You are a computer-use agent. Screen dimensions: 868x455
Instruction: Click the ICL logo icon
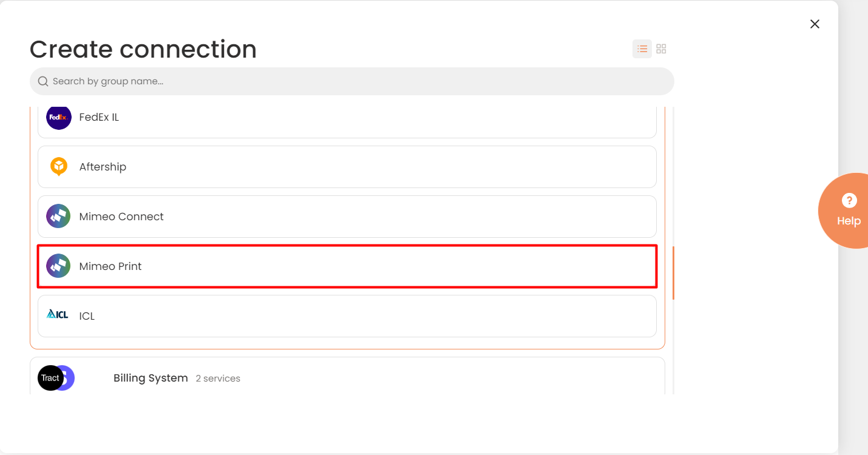[x=58, y=314]
